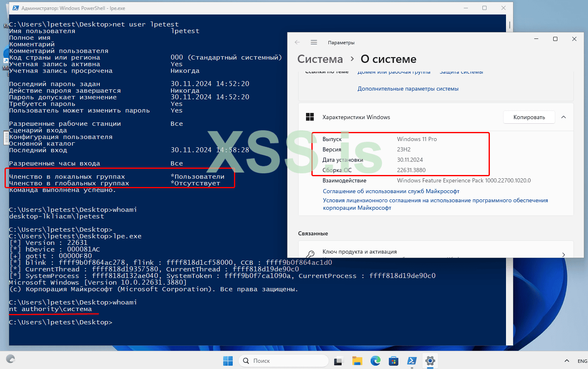This screenshot has height=369, width=588.
Task: Open the widgets icon at taskbar's left end
Action: click(11, 359)
